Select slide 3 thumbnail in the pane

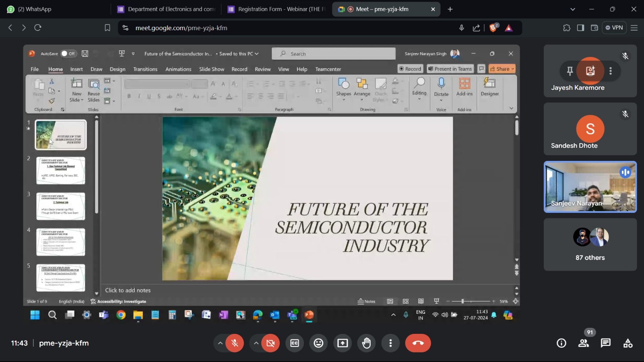click(x=61, y=206)
